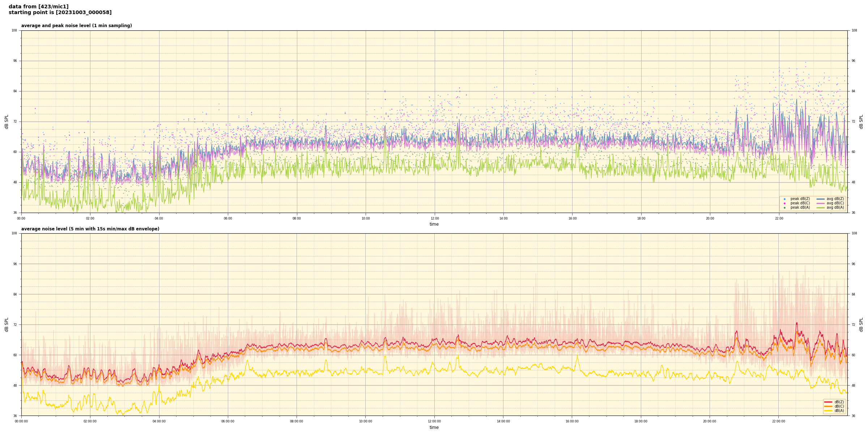868x434 pixels.
Task: Select avg dB(C) legend line
Action: click(821, 203)
